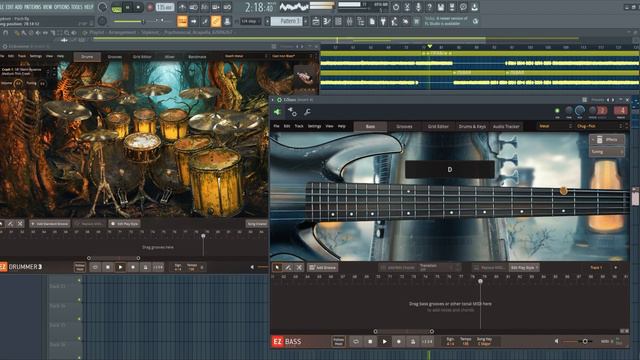Click the FL Studio transport play button
This screenshot has width=640, height=360.
[x=128, y=7]
